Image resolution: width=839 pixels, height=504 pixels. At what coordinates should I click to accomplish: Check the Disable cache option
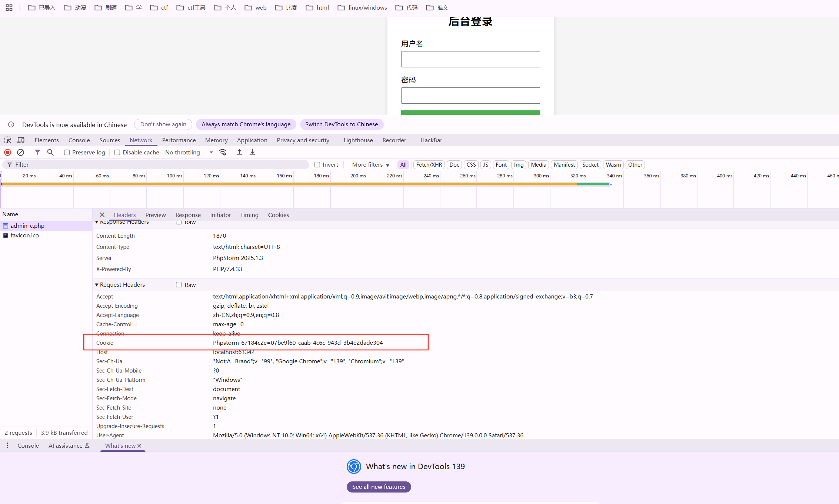tap(117, 152)
